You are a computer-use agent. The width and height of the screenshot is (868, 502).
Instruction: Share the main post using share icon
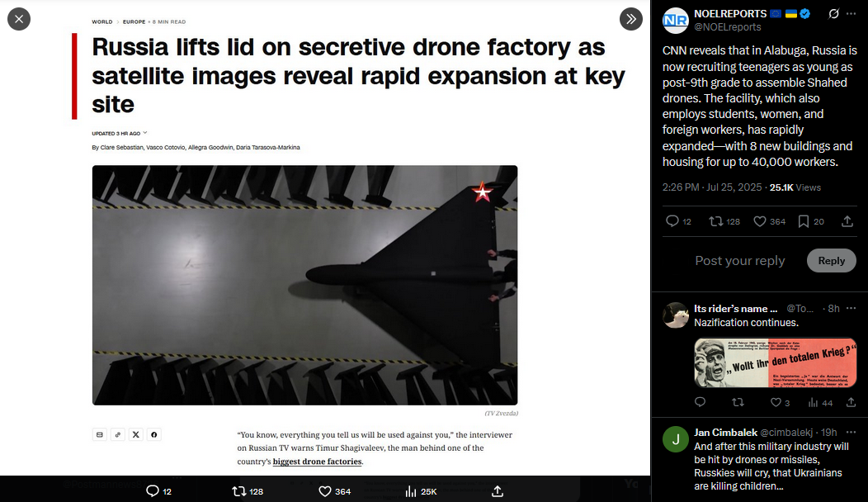click(847, 221)
